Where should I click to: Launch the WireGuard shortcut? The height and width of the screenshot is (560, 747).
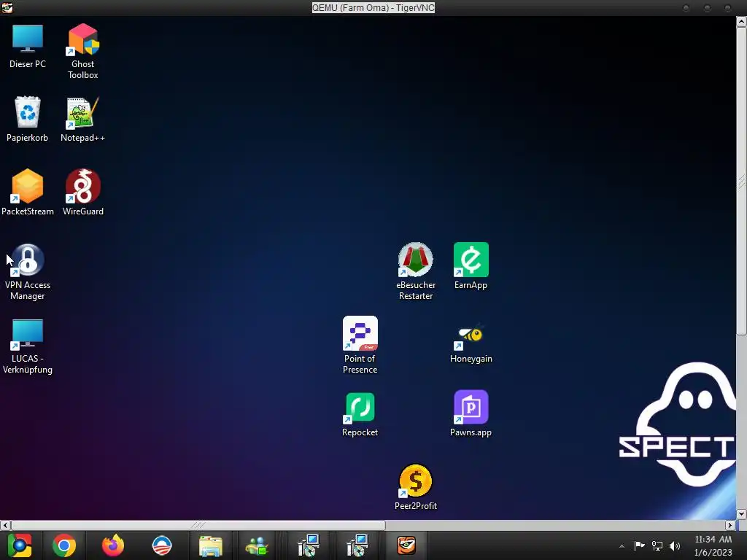83,192
